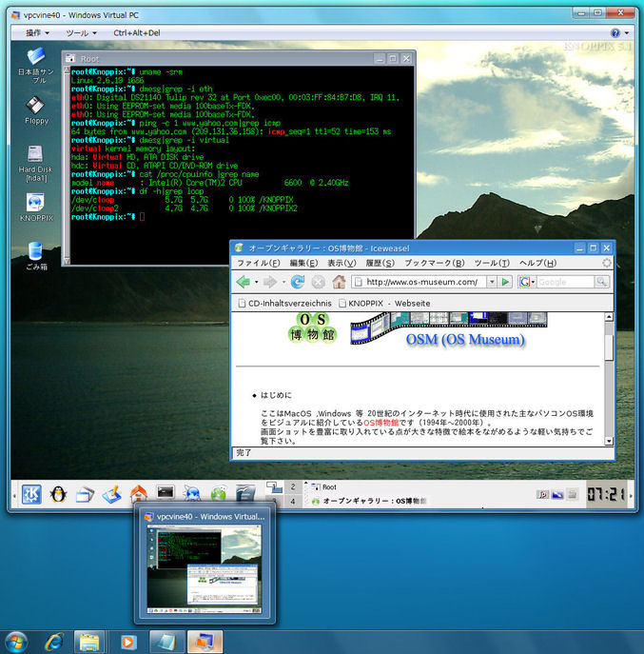Go to Iceweasel home page icon
The height and width of the screenshot is (654, 644).
[x=339, y=282]
